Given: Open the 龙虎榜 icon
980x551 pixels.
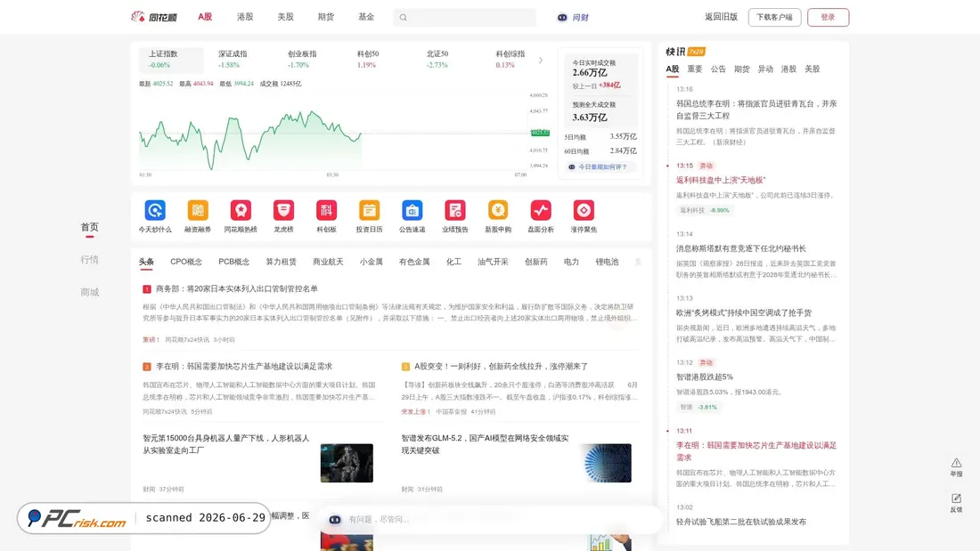Looking at the screenshot, I should pyautogui.click(x=283, y=211).
